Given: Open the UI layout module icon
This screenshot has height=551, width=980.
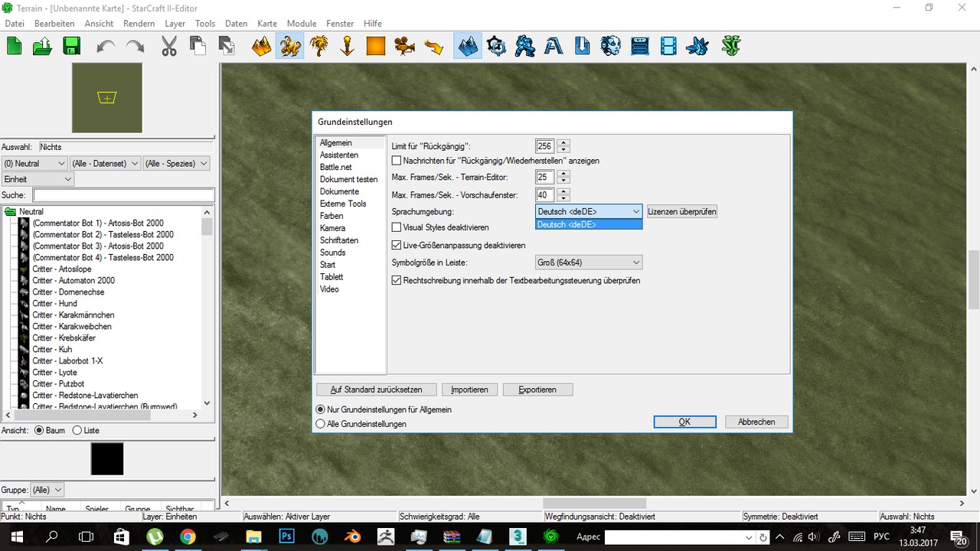Looking at the screenshot, I should click(x=639, y=46).
